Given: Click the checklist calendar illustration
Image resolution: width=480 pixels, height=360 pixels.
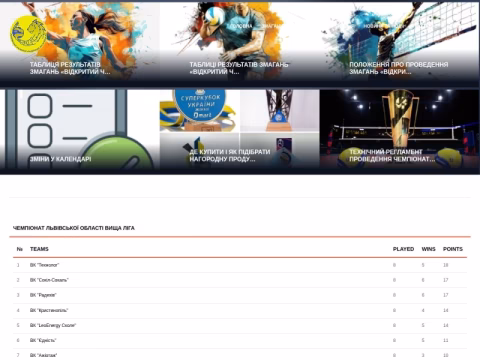Looking at the screenshot, I should (x=80, y=130).
